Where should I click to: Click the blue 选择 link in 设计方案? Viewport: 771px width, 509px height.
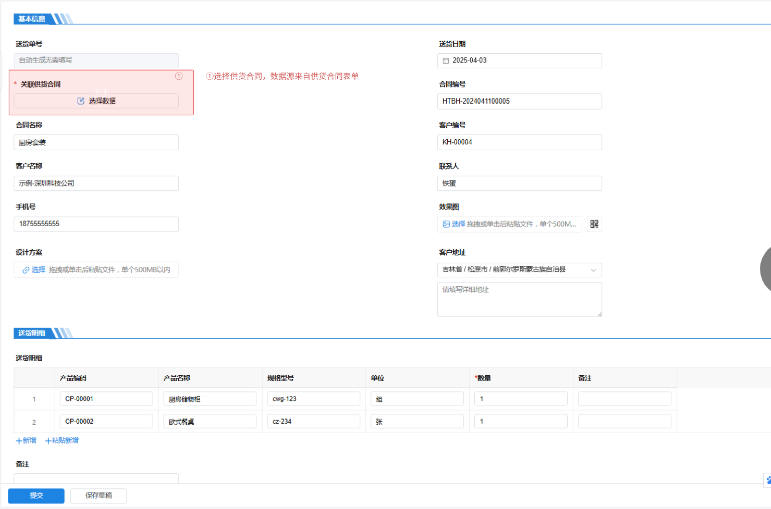coord(38,270)
